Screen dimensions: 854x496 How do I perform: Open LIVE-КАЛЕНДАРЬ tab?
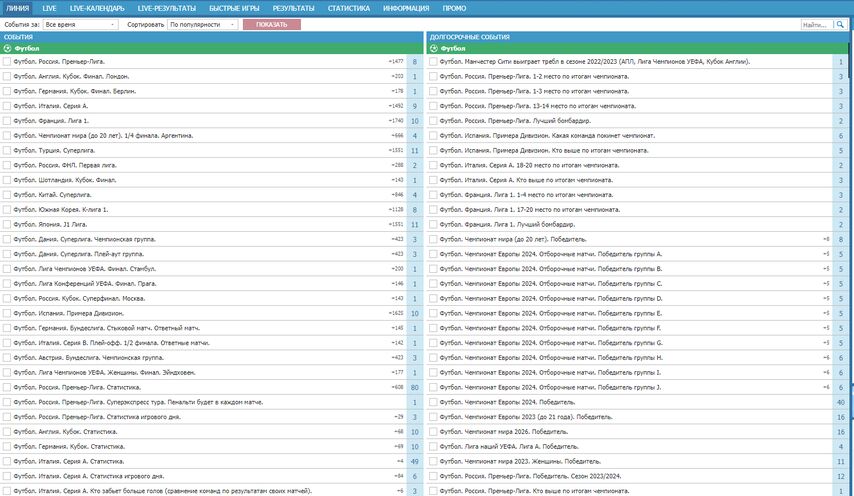click(x=97, y=8)
